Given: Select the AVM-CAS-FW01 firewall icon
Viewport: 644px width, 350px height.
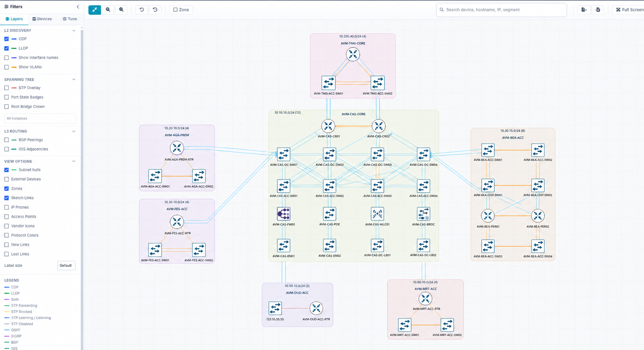Looking at the screenshot, I should click(283, 214).
